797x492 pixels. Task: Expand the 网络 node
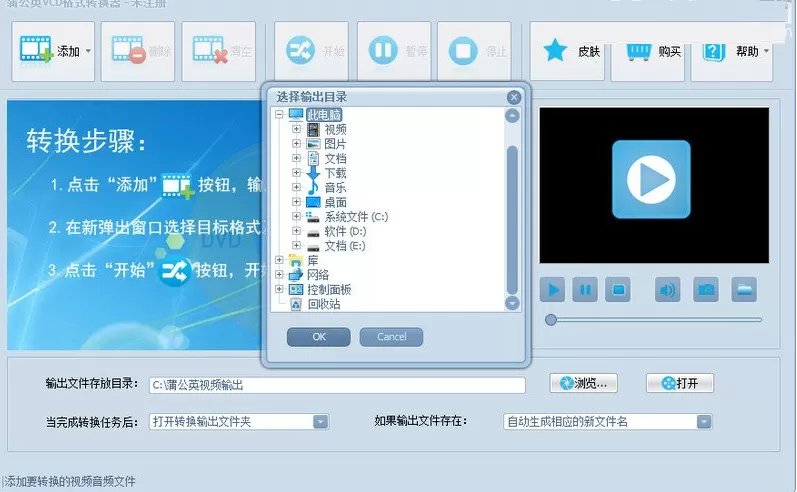pyautogui.click(x=279, y=274)
